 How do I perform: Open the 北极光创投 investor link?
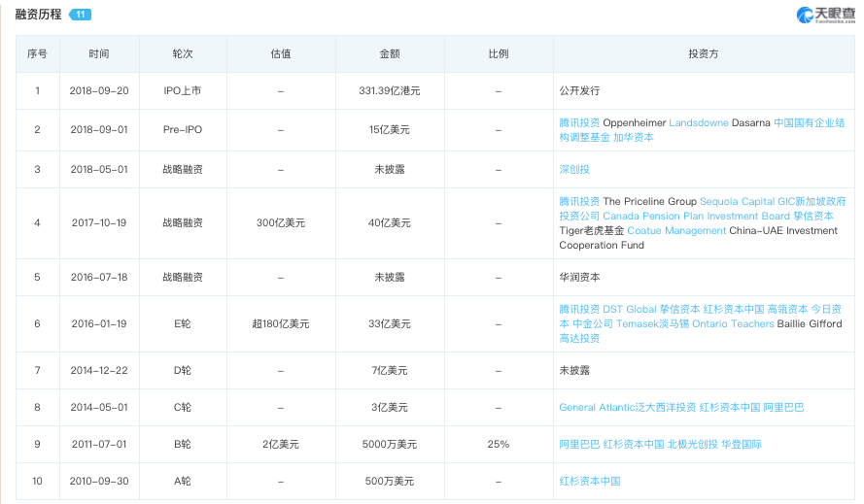[x=693, y=444]
